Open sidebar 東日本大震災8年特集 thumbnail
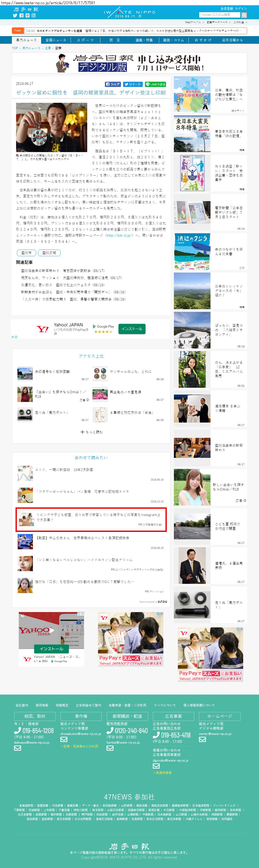The image size is (259, 868). [x=192, y=134]
